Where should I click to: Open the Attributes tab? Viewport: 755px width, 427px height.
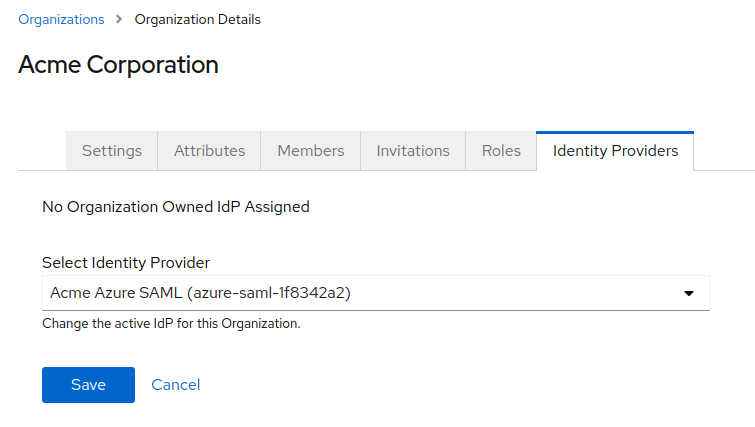(x=209, y=151)
